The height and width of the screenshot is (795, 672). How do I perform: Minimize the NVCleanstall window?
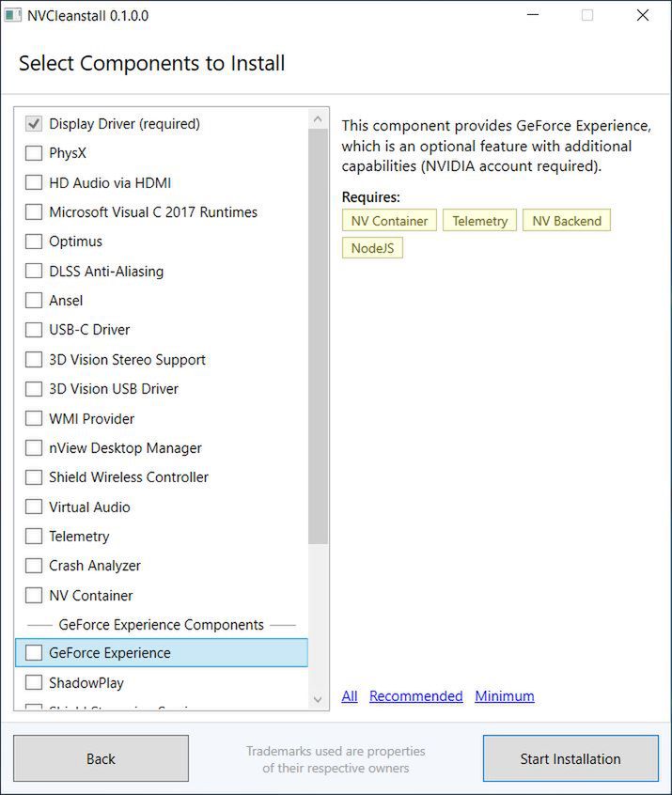(532, 15)
